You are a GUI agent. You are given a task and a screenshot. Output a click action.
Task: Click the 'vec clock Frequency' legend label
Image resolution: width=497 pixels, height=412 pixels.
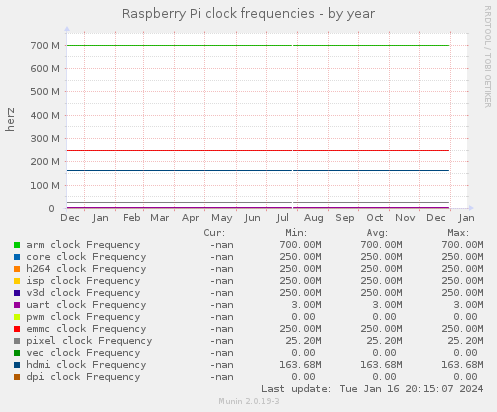click(83, 353)
